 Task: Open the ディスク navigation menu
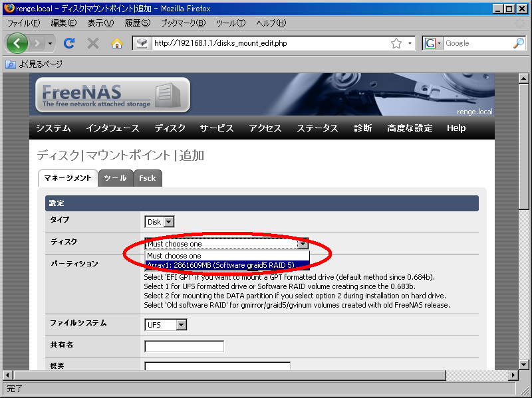170,128
